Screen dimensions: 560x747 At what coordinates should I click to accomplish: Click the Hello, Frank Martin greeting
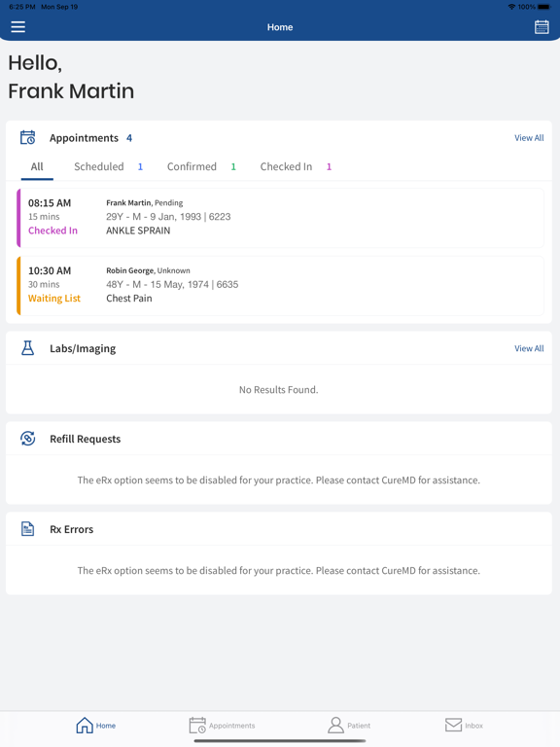tap(71, 77)
